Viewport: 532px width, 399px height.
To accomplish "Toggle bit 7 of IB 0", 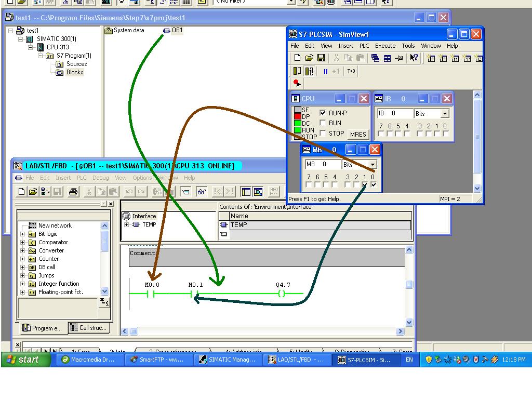I will coord(381,134).
